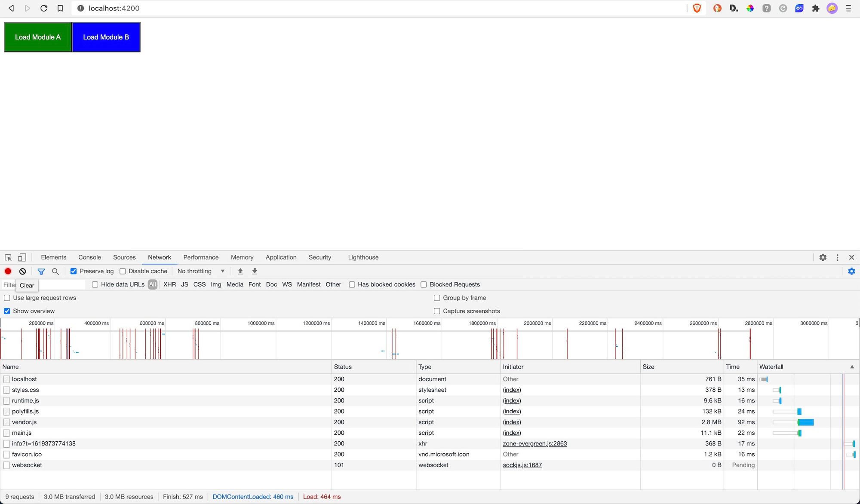Select the Application tab in DevTools
860x504 pixels.
click(280, 257)
